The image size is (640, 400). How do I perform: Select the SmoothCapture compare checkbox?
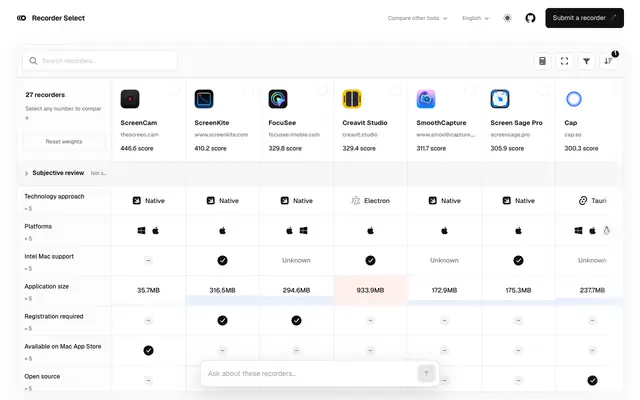click(470, 90)
